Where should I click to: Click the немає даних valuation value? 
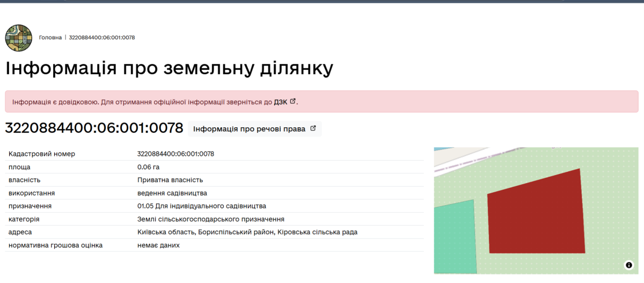pos(158,245)
